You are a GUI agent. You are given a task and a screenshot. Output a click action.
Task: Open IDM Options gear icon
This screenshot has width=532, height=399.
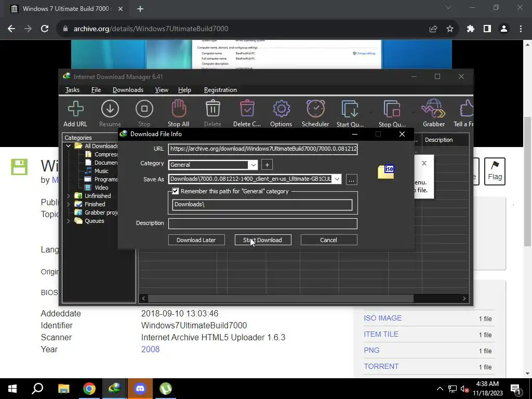(281, 109)
